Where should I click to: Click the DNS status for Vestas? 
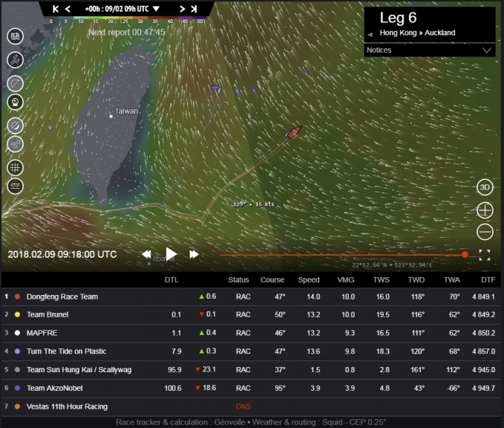click(x=243, y=406)
